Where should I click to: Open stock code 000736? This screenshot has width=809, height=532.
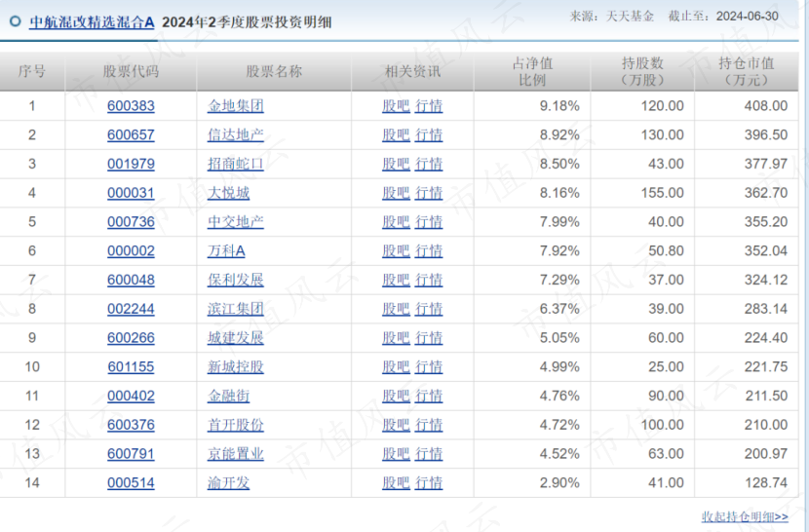[x=131, y=221]
